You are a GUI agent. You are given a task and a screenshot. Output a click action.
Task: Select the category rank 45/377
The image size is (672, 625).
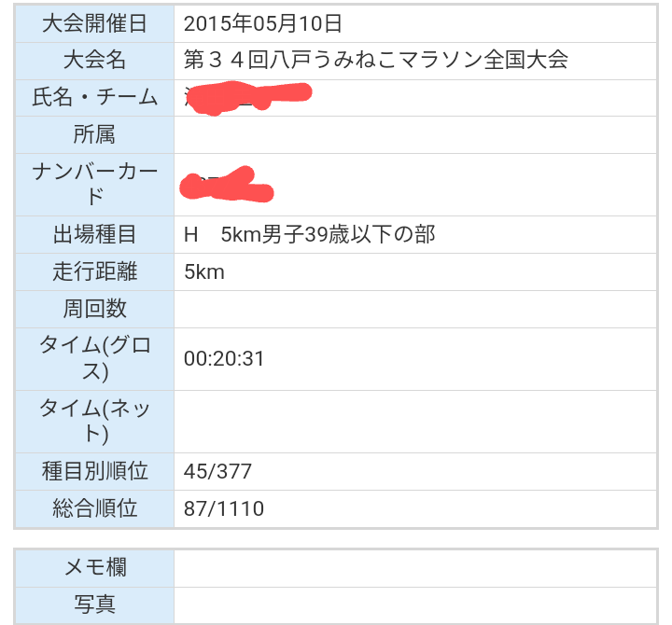click(218, 471)
